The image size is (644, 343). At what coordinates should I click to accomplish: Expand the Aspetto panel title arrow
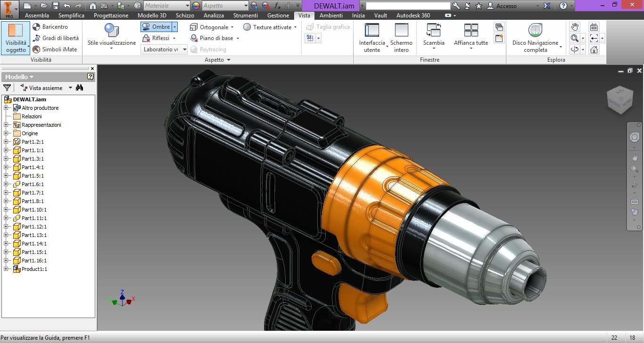coord(229,60)
